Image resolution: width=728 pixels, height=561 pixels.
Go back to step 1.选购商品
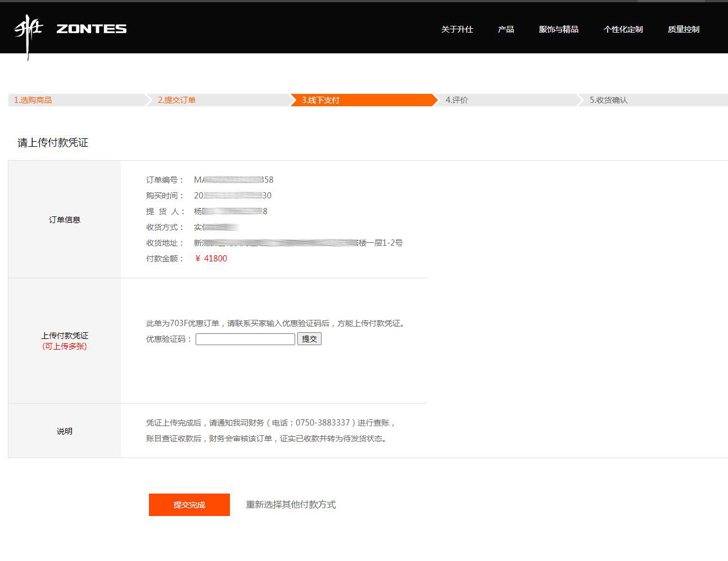coord(33,100)
